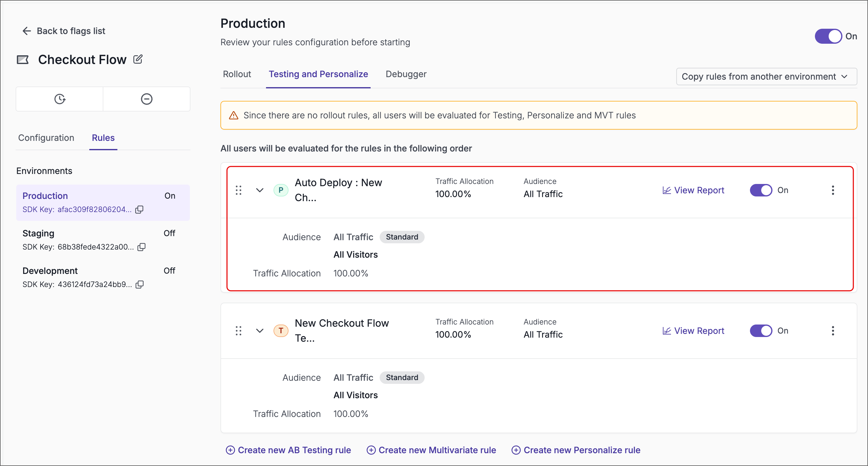
Task: Collapse the New Checkout Flow rule chevron
Action: [259, 331]
